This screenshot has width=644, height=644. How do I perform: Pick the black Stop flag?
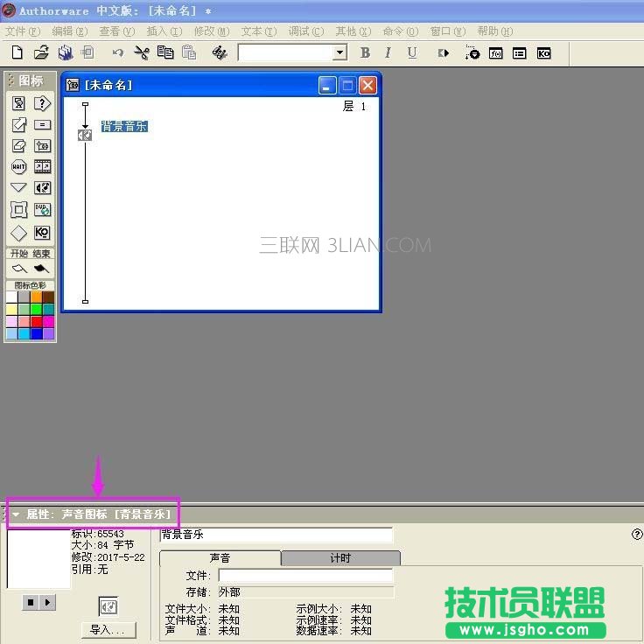coord(41,269)
